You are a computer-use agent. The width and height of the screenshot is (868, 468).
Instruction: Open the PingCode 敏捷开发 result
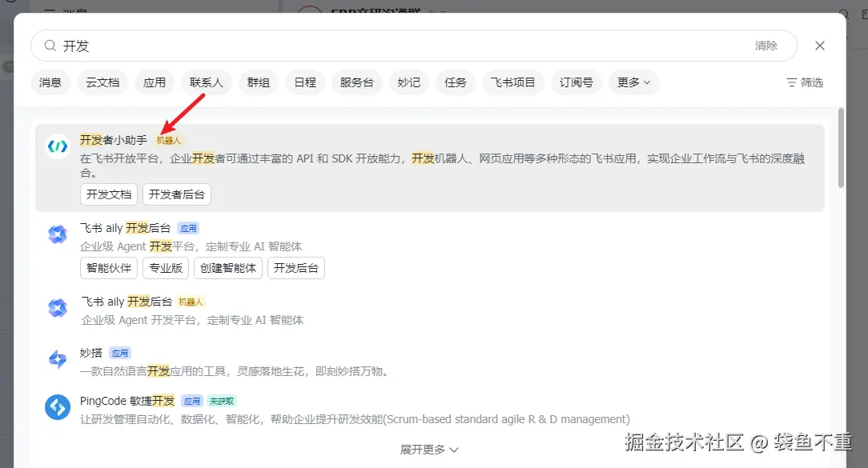click(127, 401)
